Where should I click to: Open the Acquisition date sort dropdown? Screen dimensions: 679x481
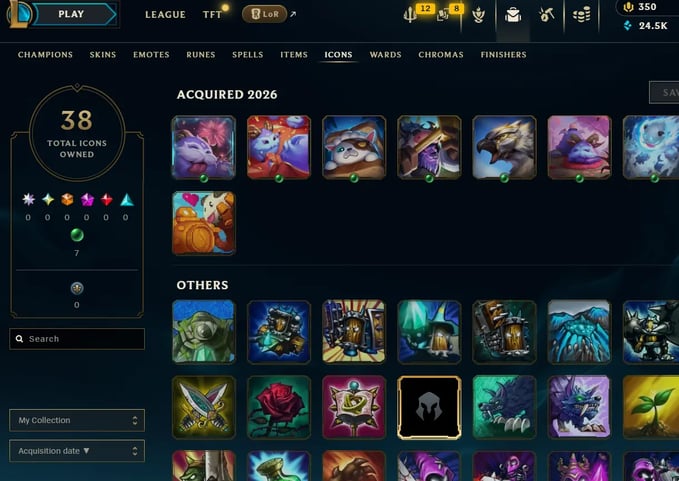pos(77,451)
